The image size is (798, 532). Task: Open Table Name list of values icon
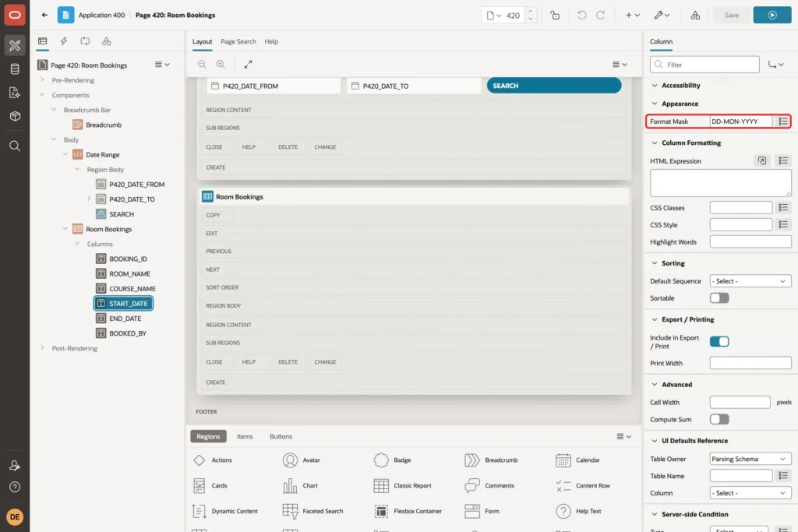coord(782,476)
